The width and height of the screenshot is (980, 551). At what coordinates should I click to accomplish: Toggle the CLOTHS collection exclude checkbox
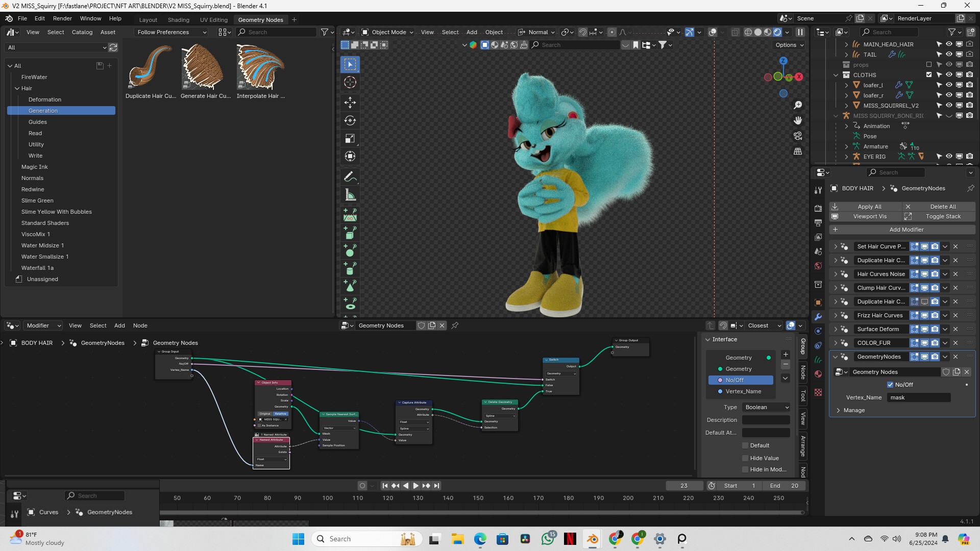point(929,75)
